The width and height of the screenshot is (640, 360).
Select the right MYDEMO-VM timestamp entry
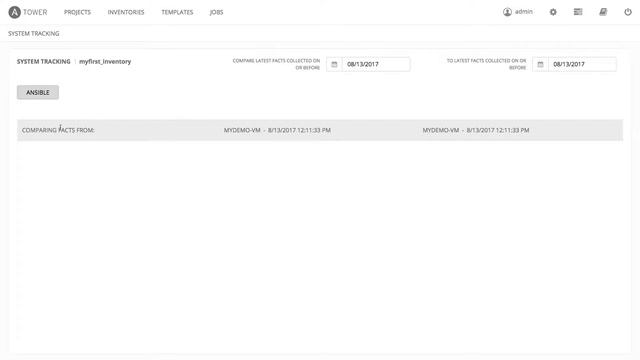click(x=476, y=130)
